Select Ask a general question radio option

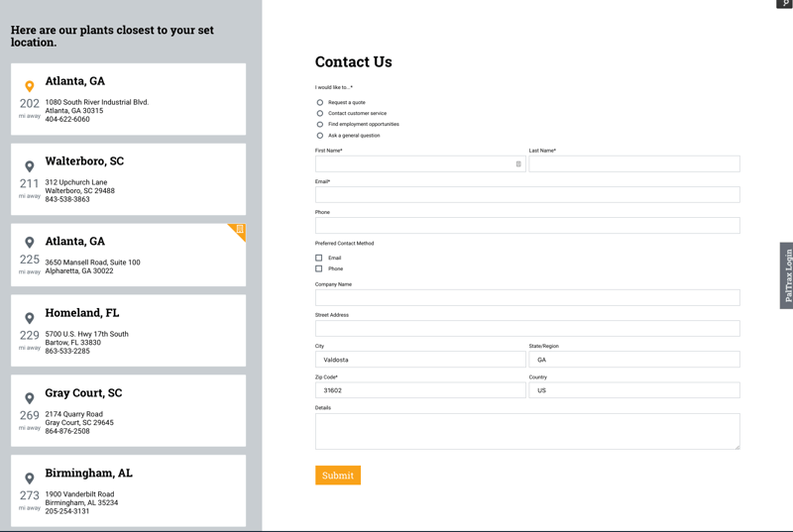[319, 136]
